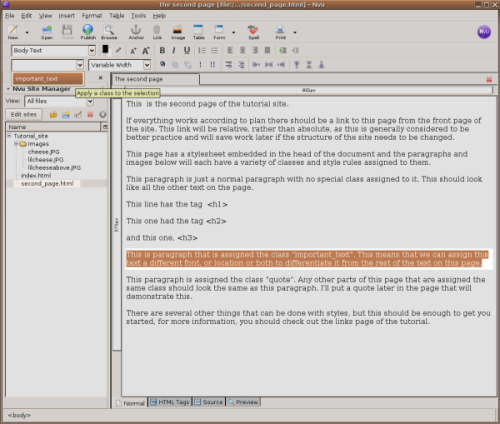The height and width of the screenshot is (424, 500).
Task: Click the highlighter pen icon
Action: coord(118,50)
